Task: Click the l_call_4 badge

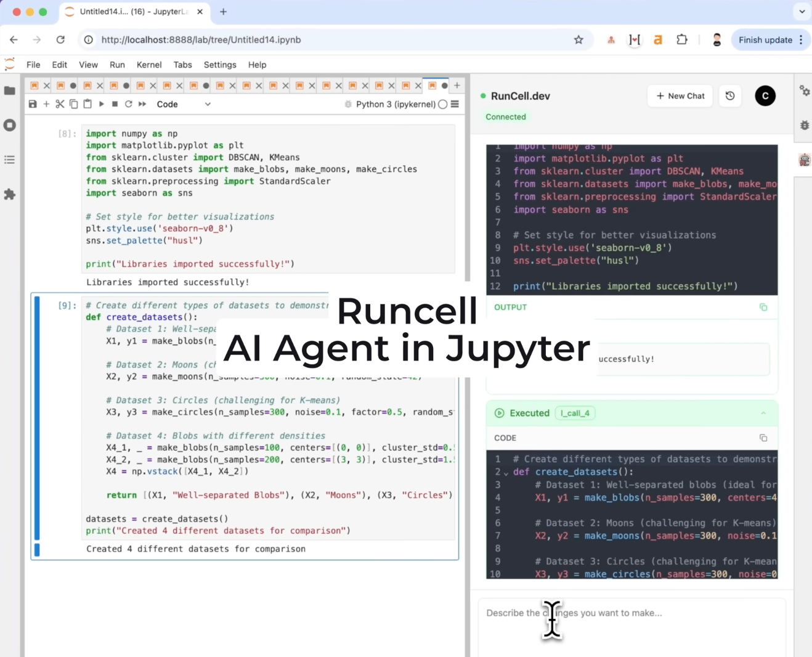Action: coord(574,413)
